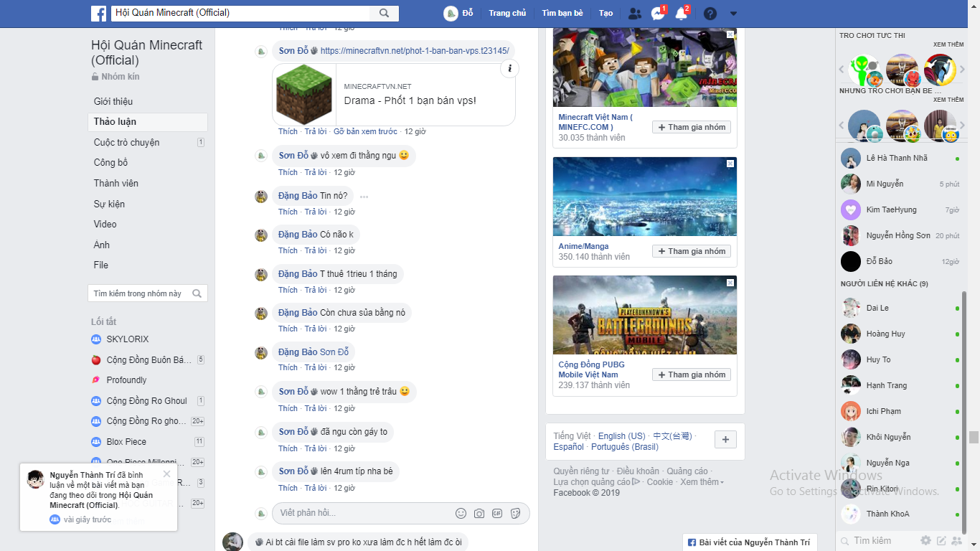980x551 pixels.
Task: Go to Trang chủ in the top bar
Action: (x=507, y=14)
